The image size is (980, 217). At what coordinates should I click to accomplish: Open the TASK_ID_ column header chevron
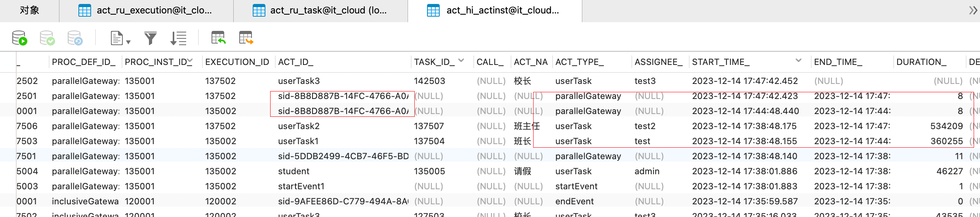pos(461,61)
